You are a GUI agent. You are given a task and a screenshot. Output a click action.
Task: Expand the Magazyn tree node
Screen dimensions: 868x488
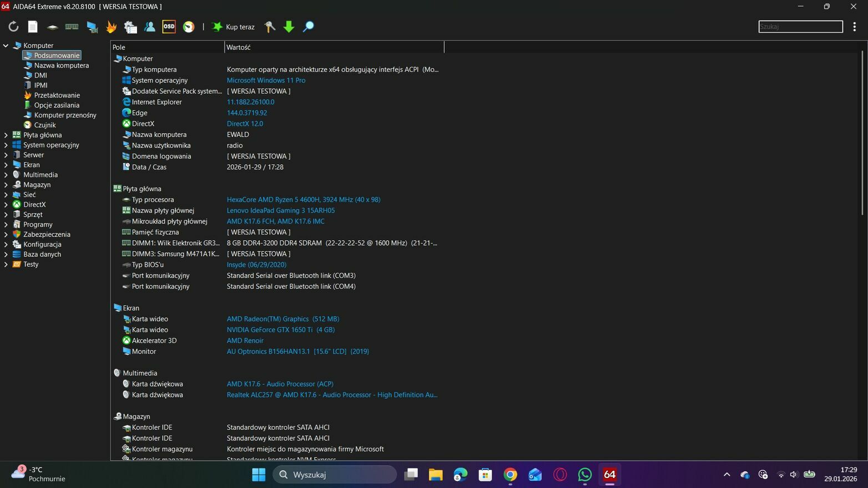point(6,185)
